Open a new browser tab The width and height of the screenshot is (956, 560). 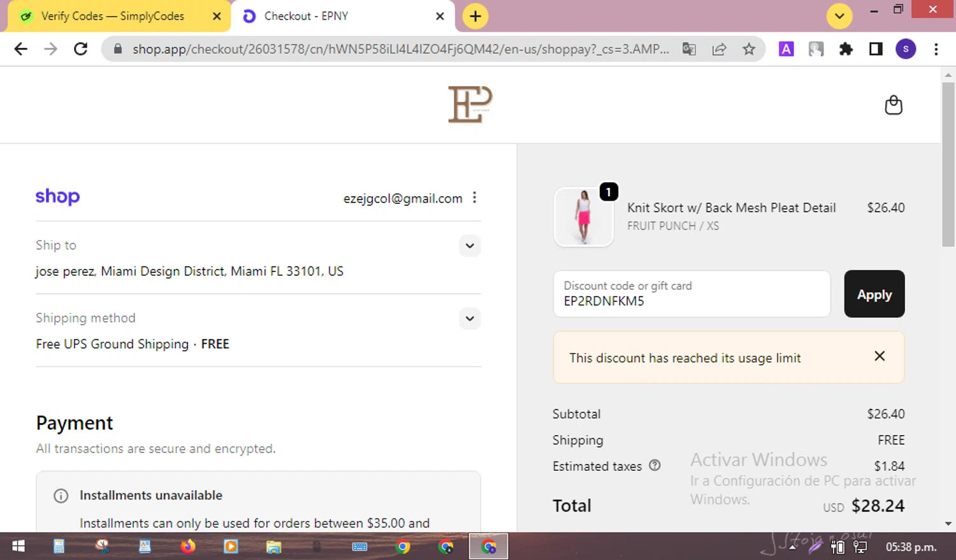pyautogui.click(x=475, y=16)
